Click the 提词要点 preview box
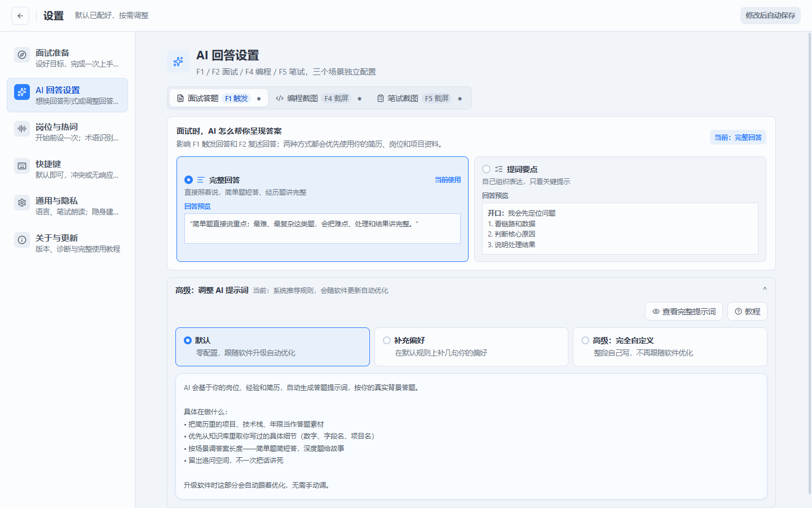The width and height of the screenshot is (812, 508). (x=620, y=229)
